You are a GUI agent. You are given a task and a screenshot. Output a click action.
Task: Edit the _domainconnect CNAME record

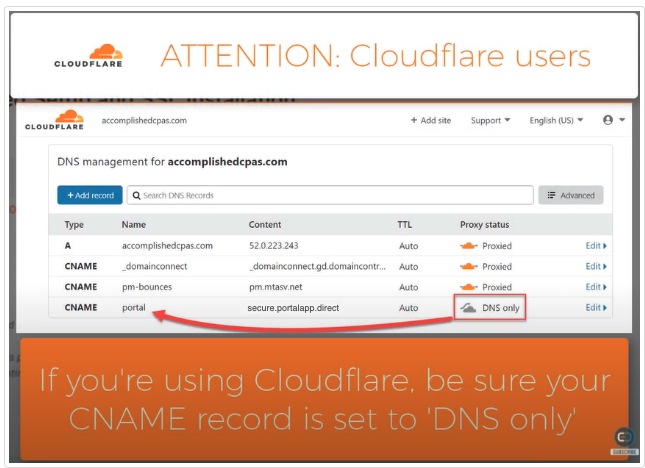[x=596, y=266]
